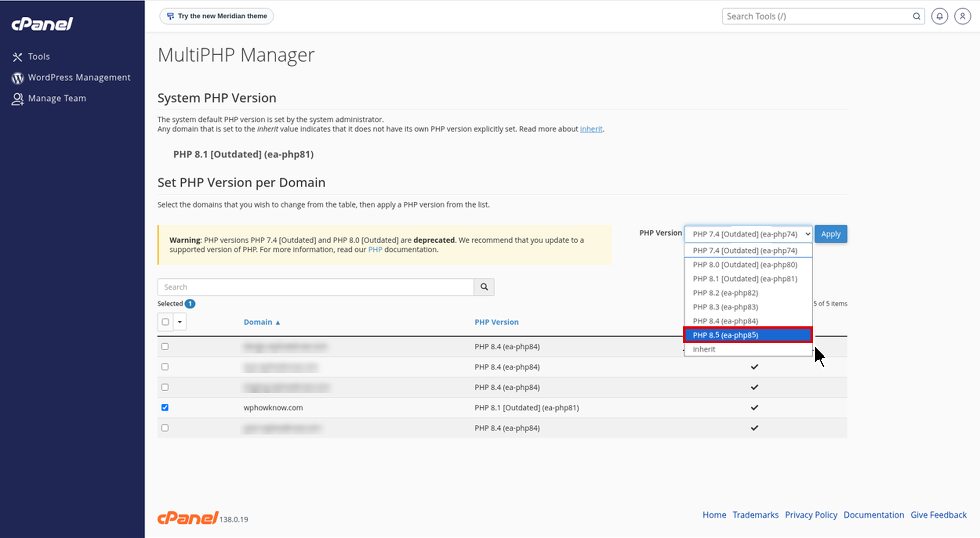Open the inherit documentation link

(591, 129)
